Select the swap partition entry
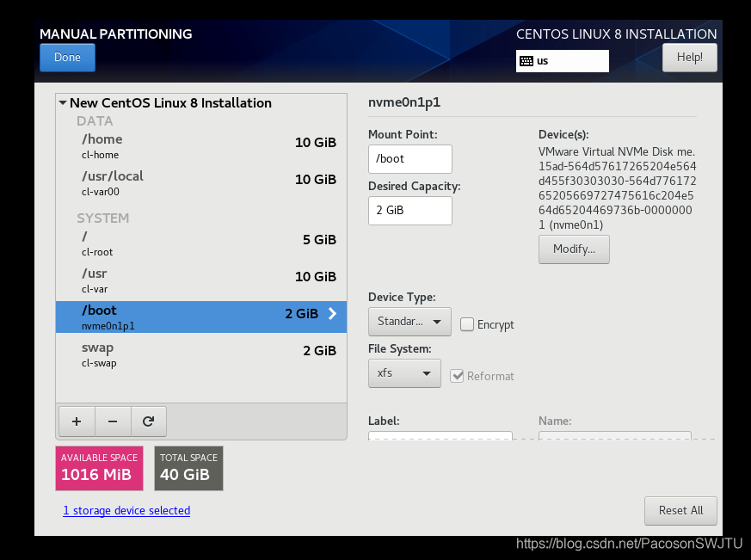 [x=201, y=354]
